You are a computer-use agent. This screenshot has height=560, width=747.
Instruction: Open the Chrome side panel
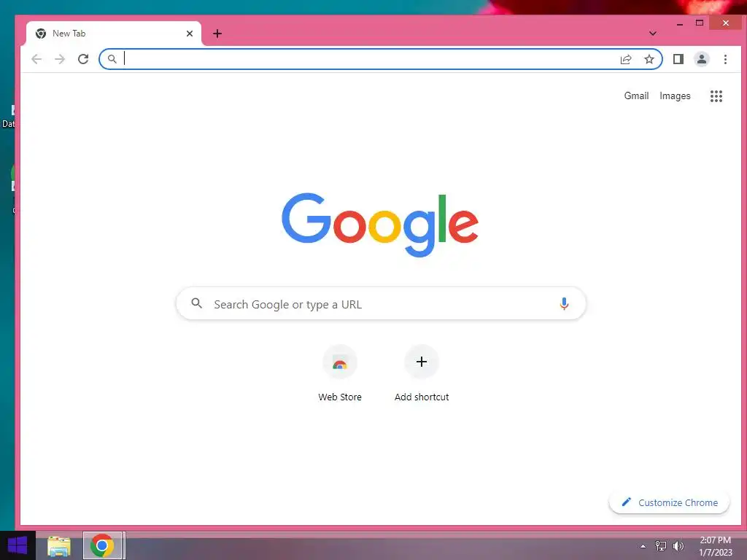click(x=678, y=59)
